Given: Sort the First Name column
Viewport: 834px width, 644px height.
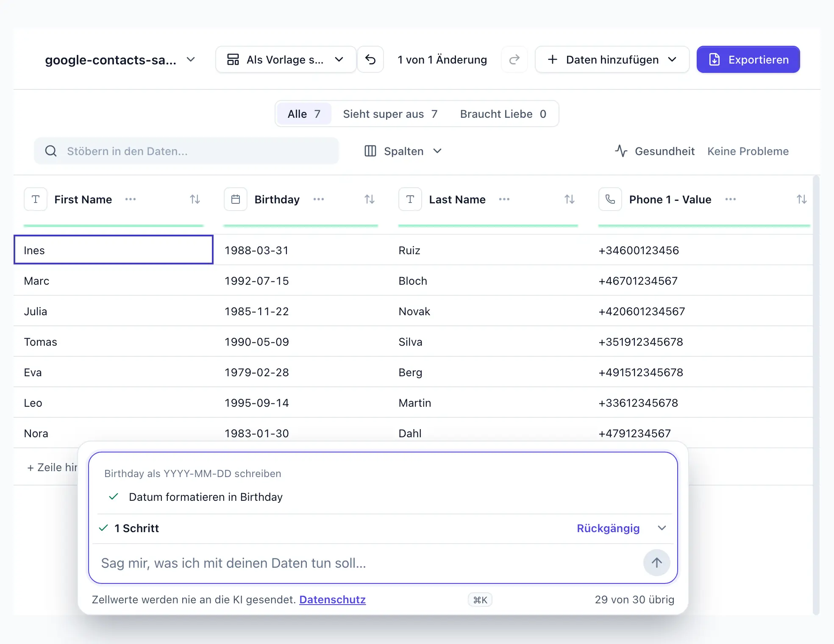Looking at the screenshot, I should (195, 199).
